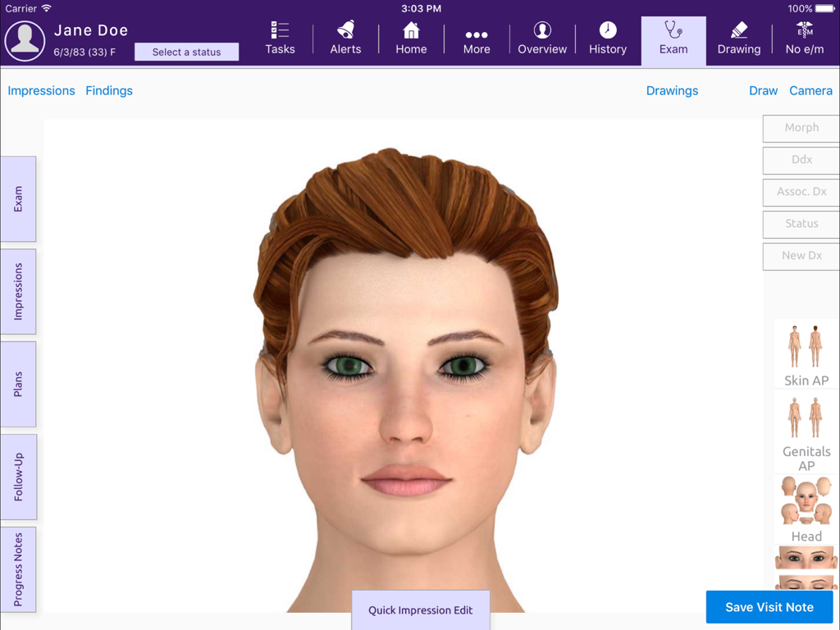
Task: Open the More options menu
Action: coord(476,37)
